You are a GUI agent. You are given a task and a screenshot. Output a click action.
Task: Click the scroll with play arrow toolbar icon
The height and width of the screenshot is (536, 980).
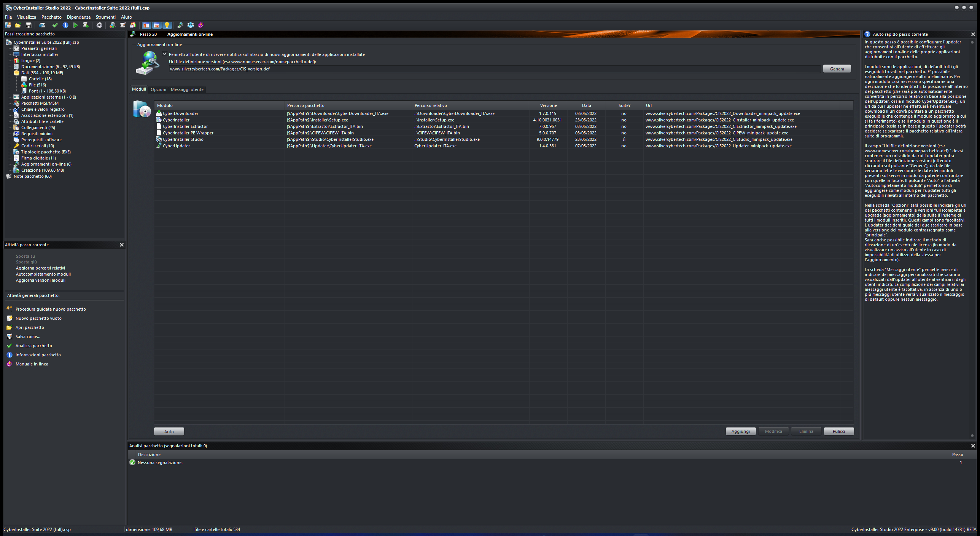click(x=86, y=25)
